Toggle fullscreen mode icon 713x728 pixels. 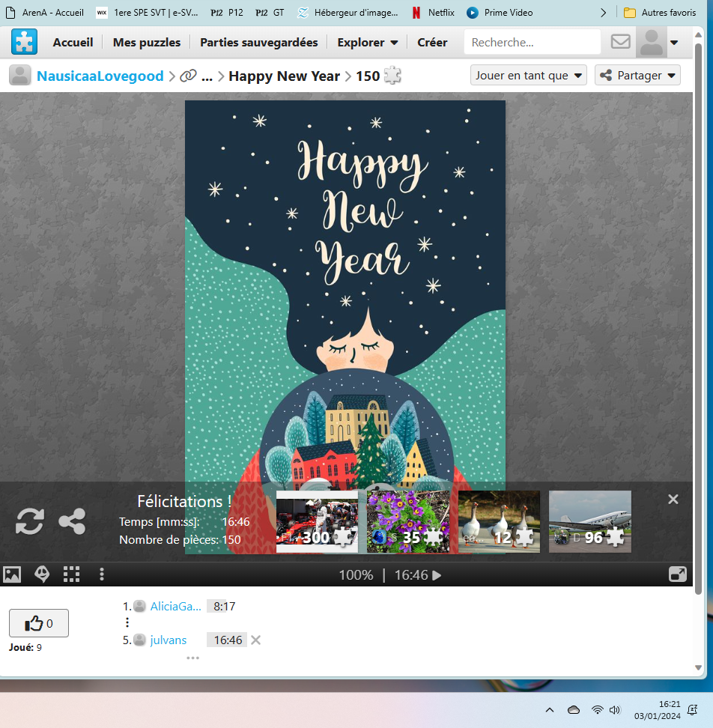678,574
